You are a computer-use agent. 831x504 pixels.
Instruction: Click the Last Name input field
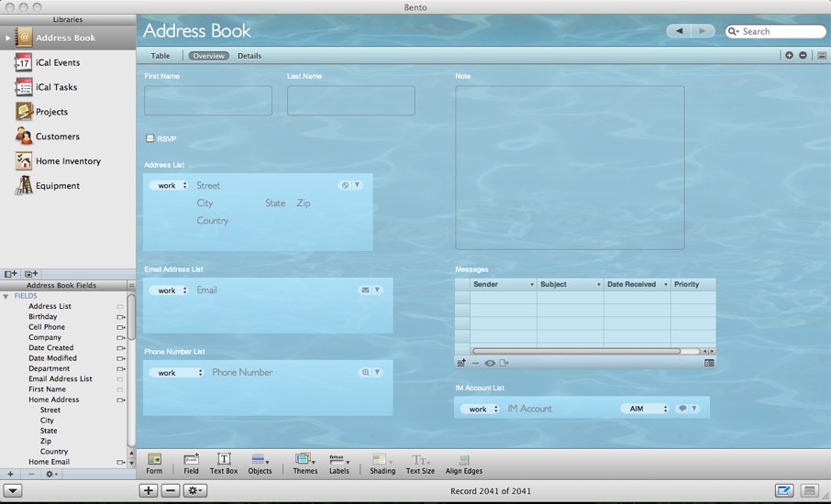coord(351,101)
